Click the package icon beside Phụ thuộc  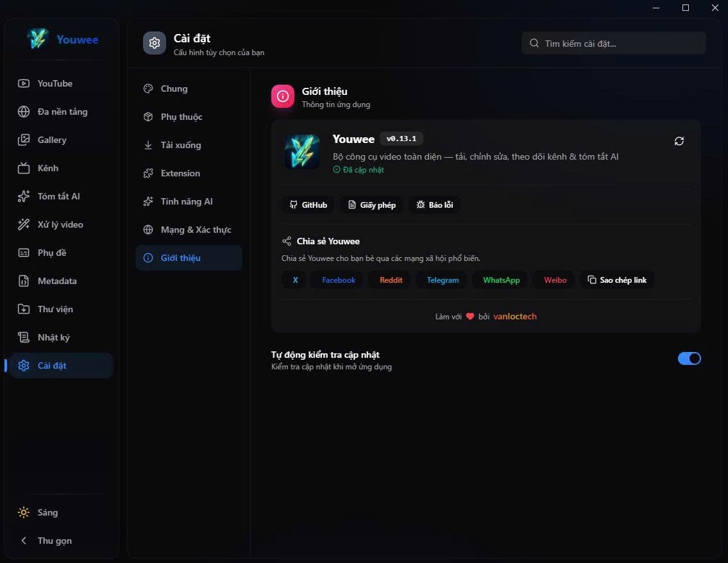pyautogui.click(x=148, y=117)
